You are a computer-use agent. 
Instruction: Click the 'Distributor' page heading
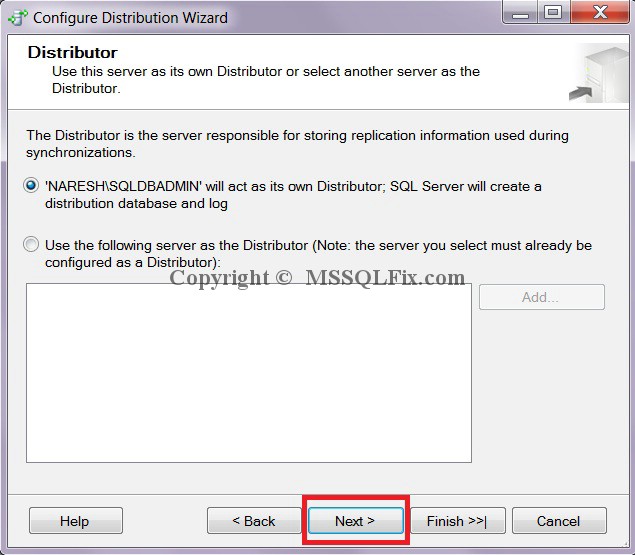pos(72,53)
